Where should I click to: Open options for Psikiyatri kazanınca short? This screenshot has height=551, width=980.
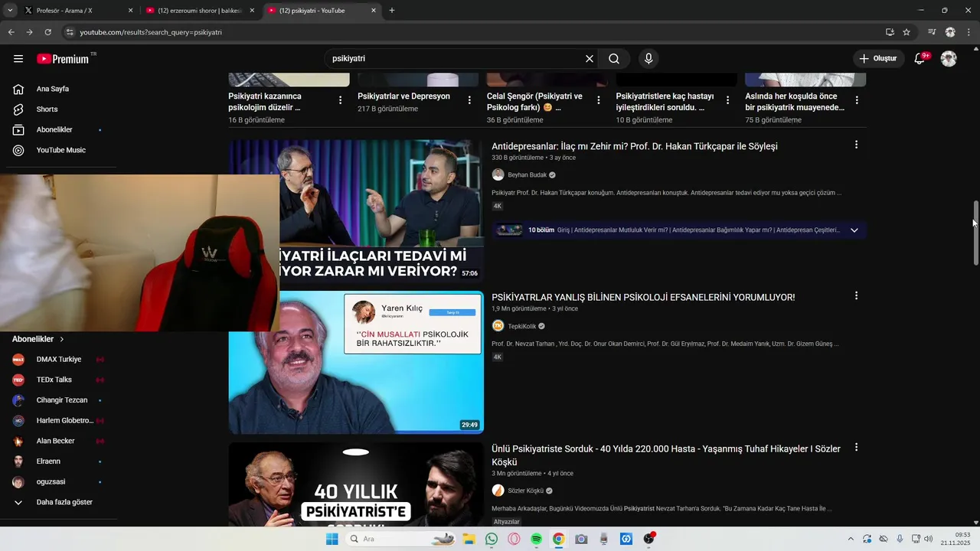point(340,100)
